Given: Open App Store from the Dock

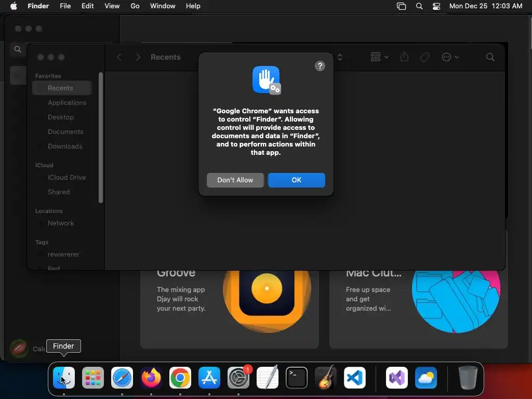Looking at the screenshot, I should click(x=209, y=378).
